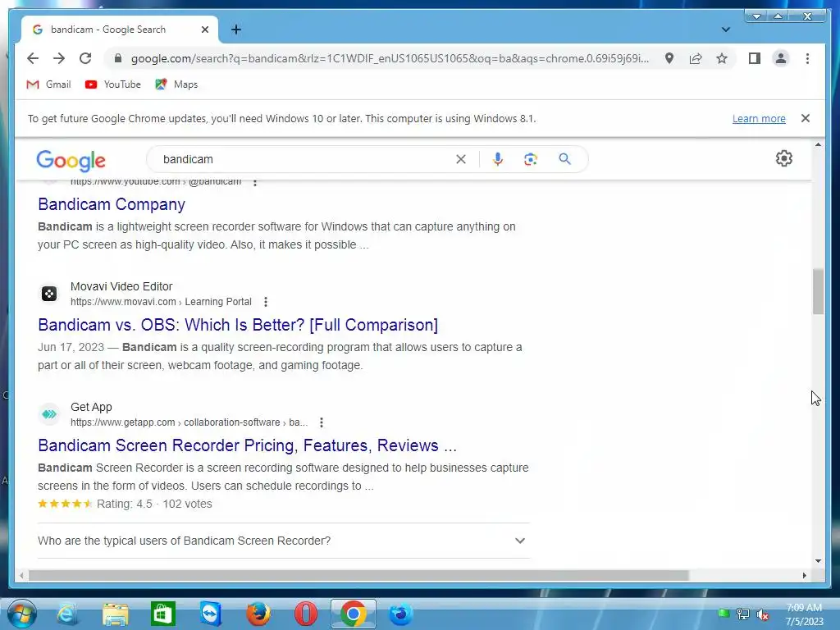Open Bandicam vs. OBS comparison result
The height and width of the screenshot is (630, 840).
(x=238, y=325)
